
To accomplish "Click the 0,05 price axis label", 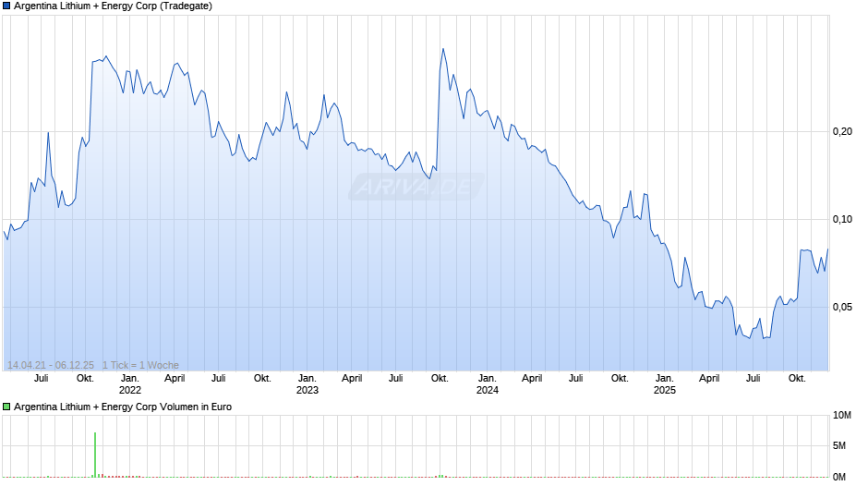I will [842, 307].
